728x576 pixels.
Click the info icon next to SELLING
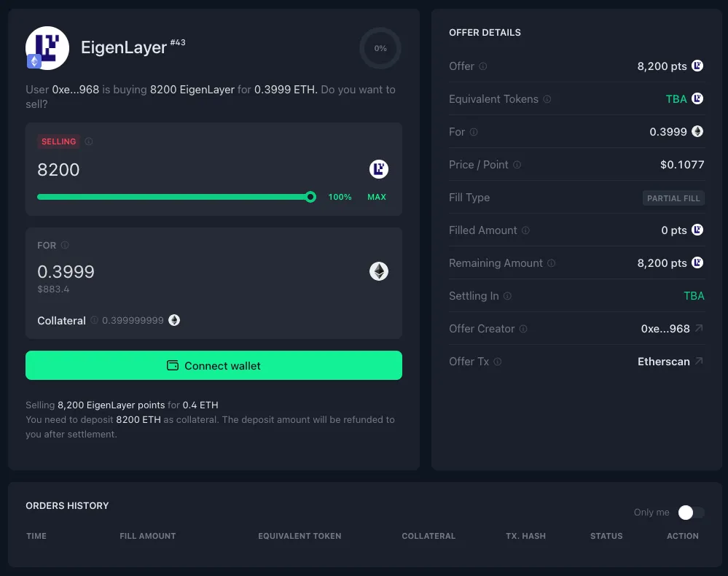(x=89, y=141)
